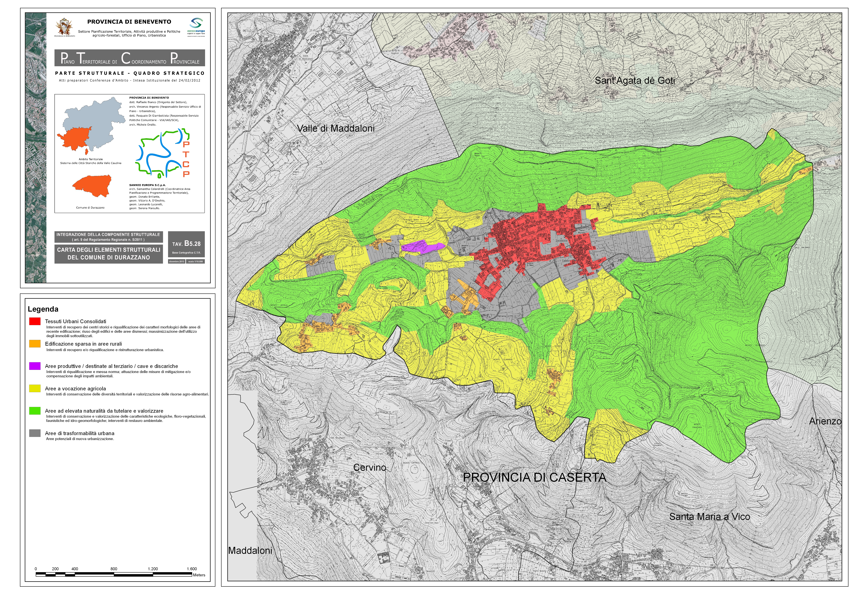Click the PROVINCIA DI BENEVENTO header title
Image resolution: width=868 pixels, height=595 pixels.
(129, 22)
